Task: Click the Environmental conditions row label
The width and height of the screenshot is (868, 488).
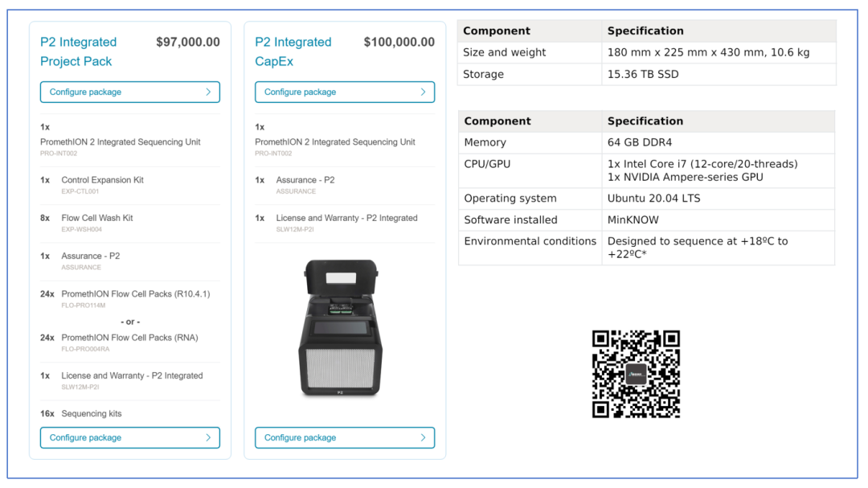Action: point(530,241)
